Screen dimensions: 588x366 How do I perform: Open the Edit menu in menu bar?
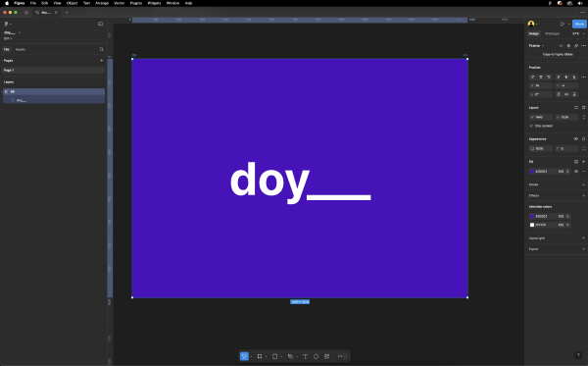tap(45, 3)
